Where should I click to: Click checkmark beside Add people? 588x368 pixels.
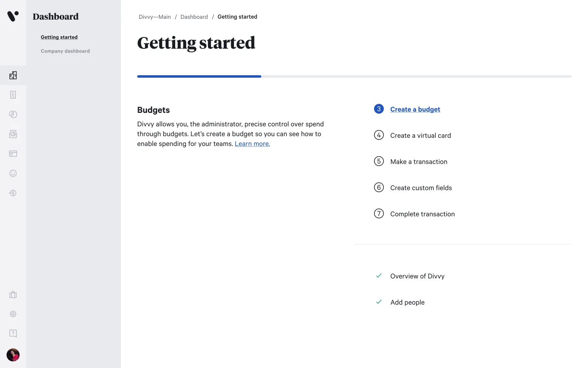coord(379,302)
